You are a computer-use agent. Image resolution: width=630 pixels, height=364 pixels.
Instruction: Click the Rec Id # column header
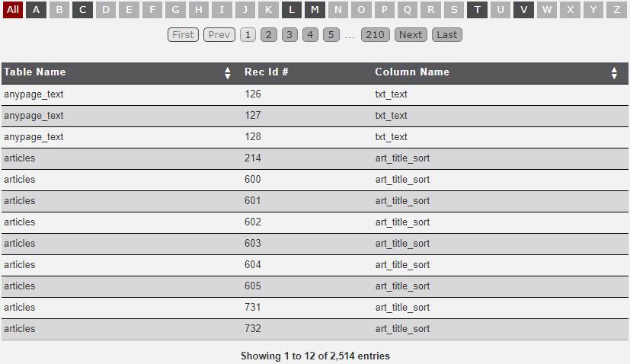266,72
